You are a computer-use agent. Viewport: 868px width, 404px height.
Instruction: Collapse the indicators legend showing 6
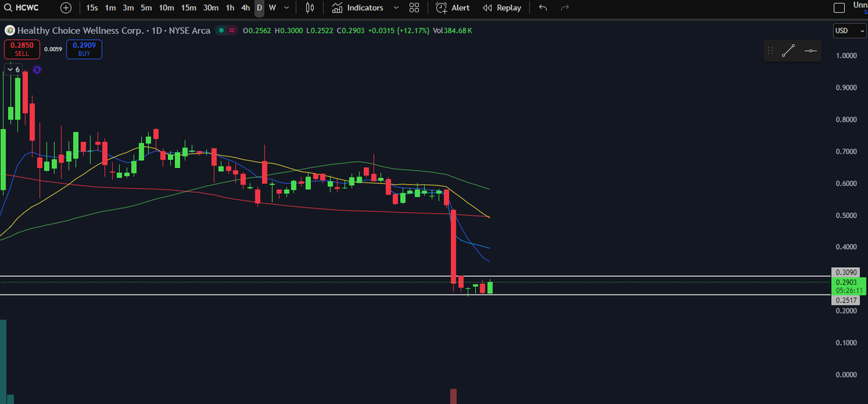click(x=14, y=69)
